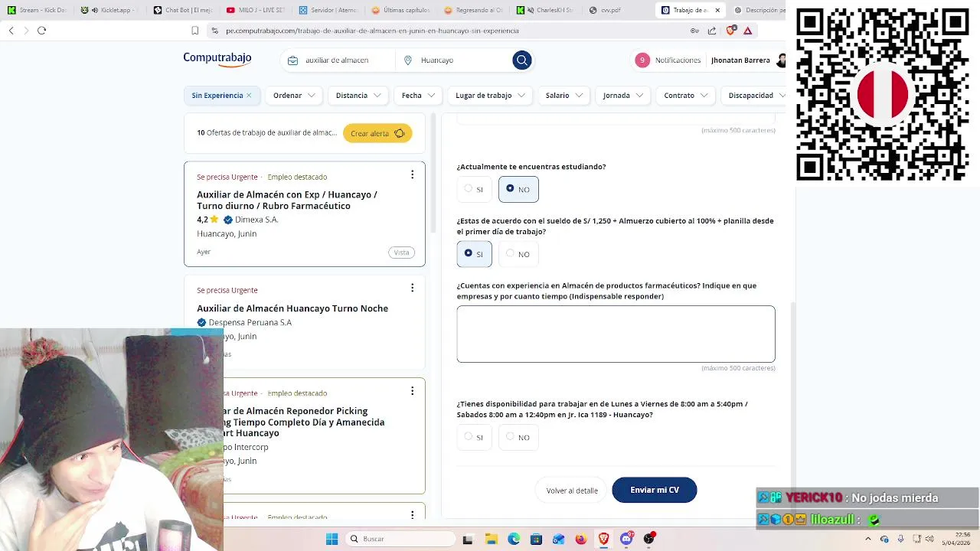Open the Discapacidad filter dropdown
Screen dimensions: 980x551
[754, 96]
